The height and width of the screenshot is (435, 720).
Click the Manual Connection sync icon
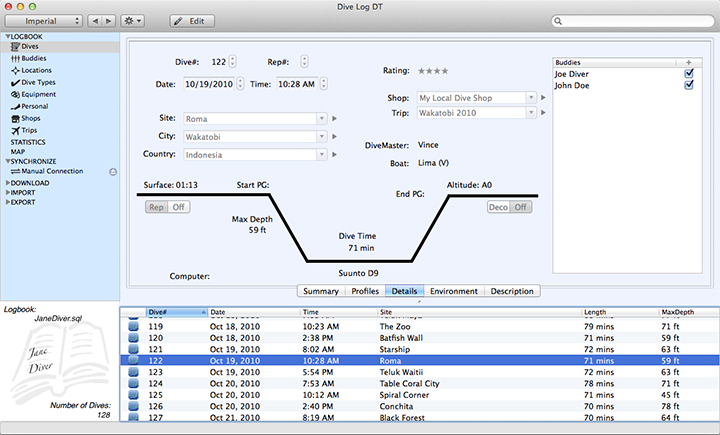tap(113, 172)
